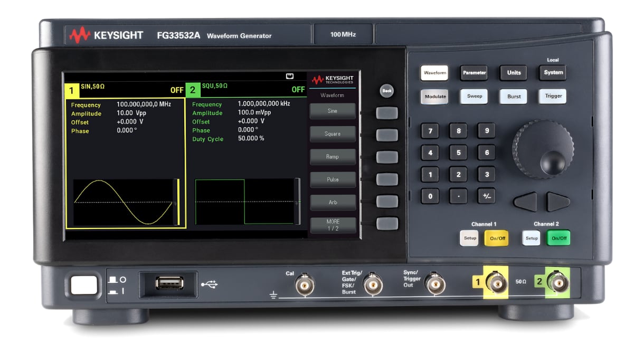Tap keypad digit 9
This screenshot has height=343, width=644.
[487, 131]
